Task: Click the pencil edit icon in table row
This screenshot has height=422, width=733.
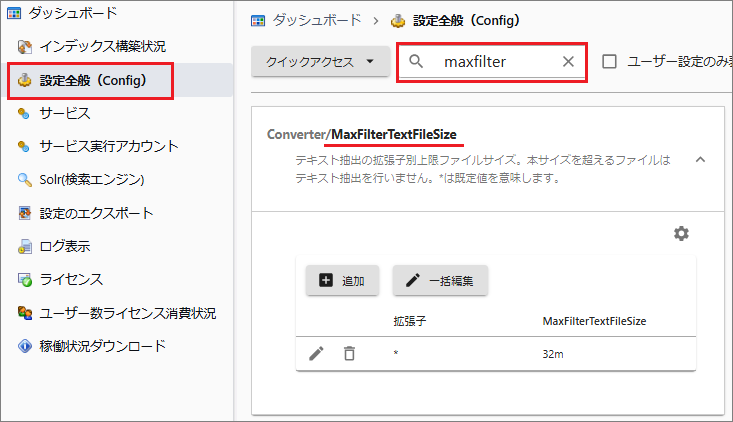Action: tap(317, 353)
